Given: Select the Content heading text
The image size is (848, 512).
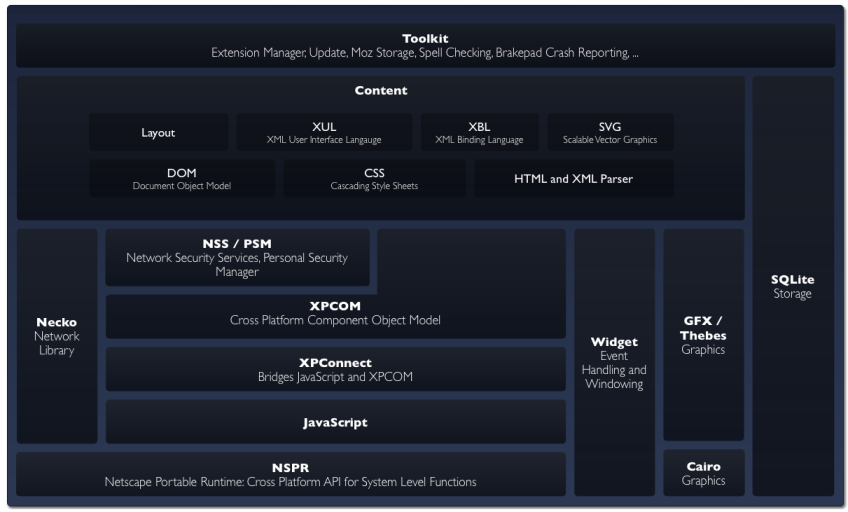Looking at the screenshot, I should 381,90.
